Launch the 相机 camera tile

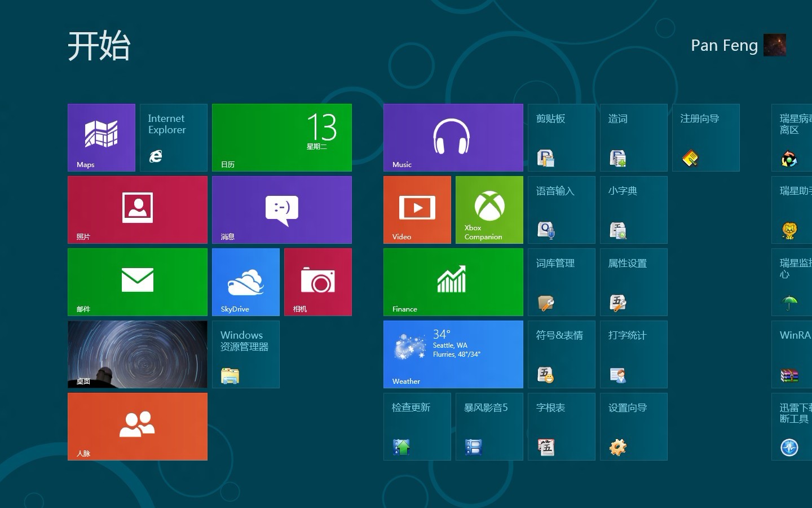(x=318, y=282)
